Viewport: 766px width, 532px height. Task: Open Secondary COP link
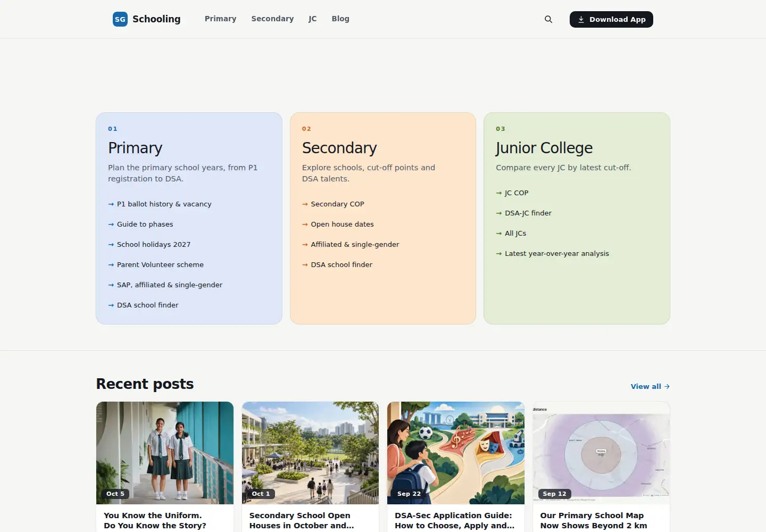333,204
